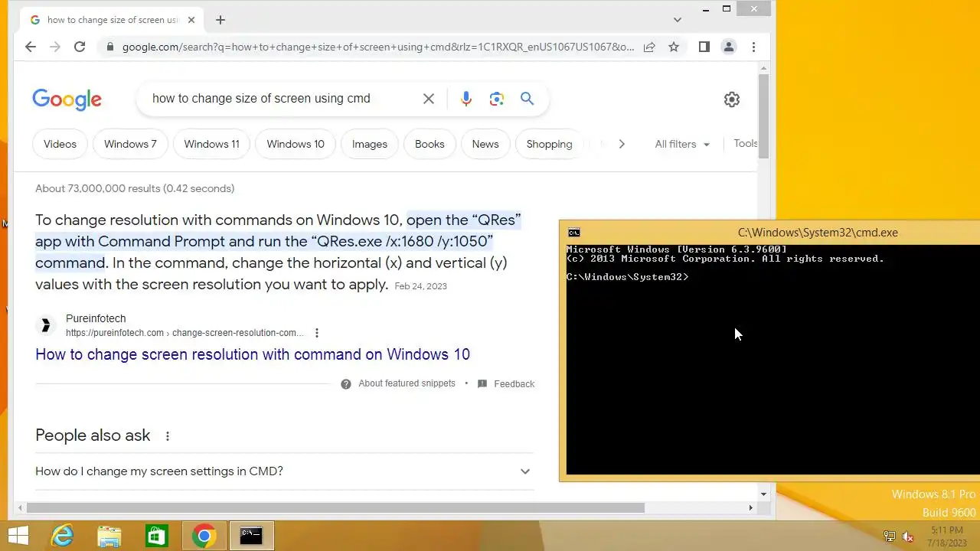The height and width of the screenshot is (551, 980).
Task: Click the cmd.exe window system icon
Action: pyautogui.click(x=574, y=233)
